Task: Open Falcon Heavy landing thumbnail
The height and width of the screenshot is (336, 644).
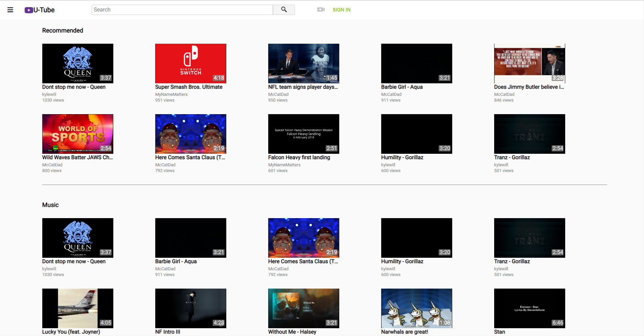Action: tap(304, 134)
